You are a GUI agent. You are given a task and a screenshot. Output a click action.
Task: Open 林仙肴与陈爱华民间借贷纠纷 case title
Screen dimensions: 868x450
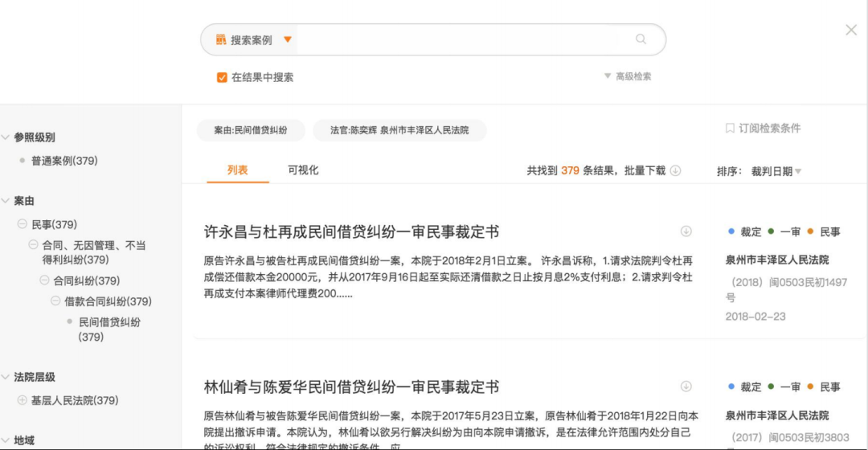pos(351,387)
